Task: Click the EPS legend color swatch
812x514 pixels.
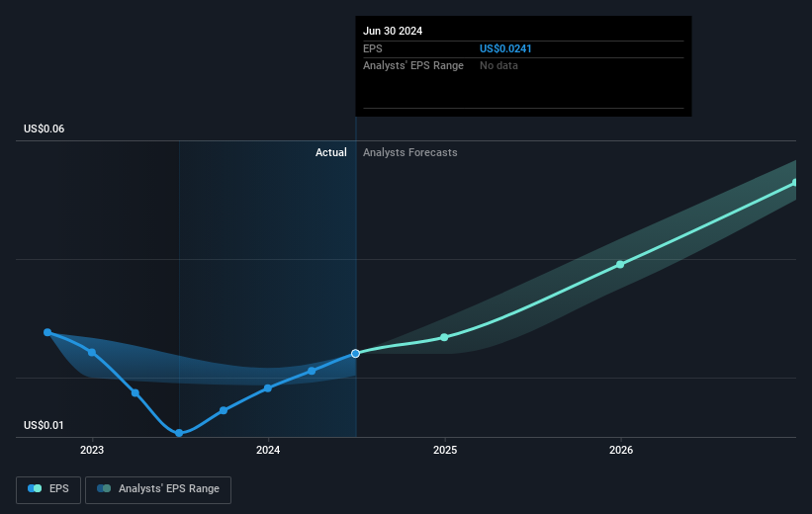Action: pos(35,488)
